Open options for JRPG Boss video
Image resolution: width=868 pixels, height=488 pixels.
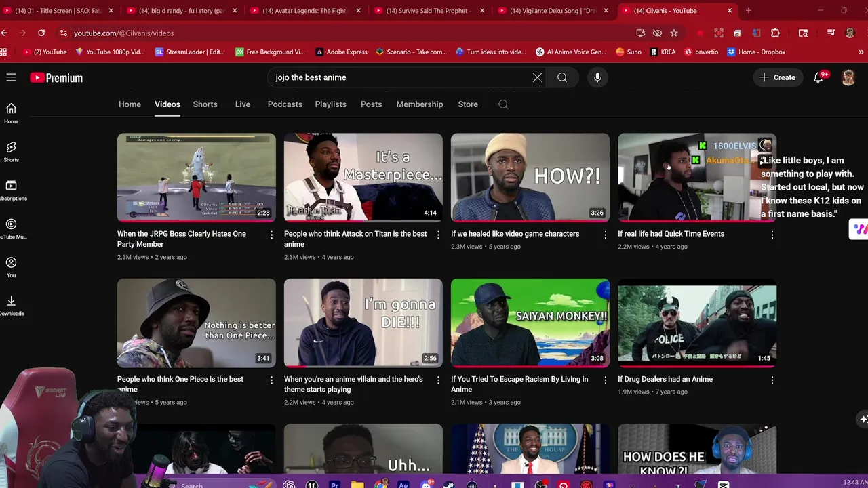(271, 235)
